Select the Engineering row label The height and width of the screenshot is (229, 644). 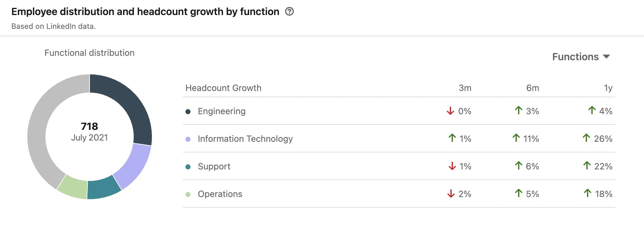[221, 111]
